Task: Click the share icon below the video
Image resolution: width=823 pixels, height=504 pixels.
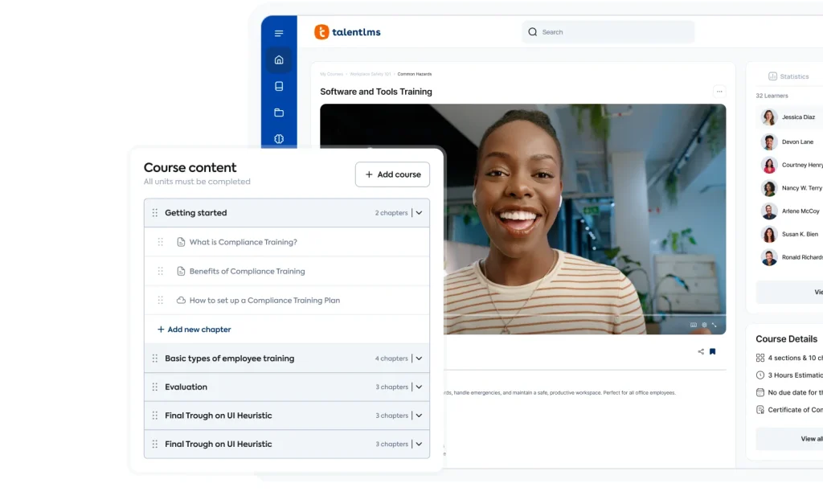Action: click(701, 351)
